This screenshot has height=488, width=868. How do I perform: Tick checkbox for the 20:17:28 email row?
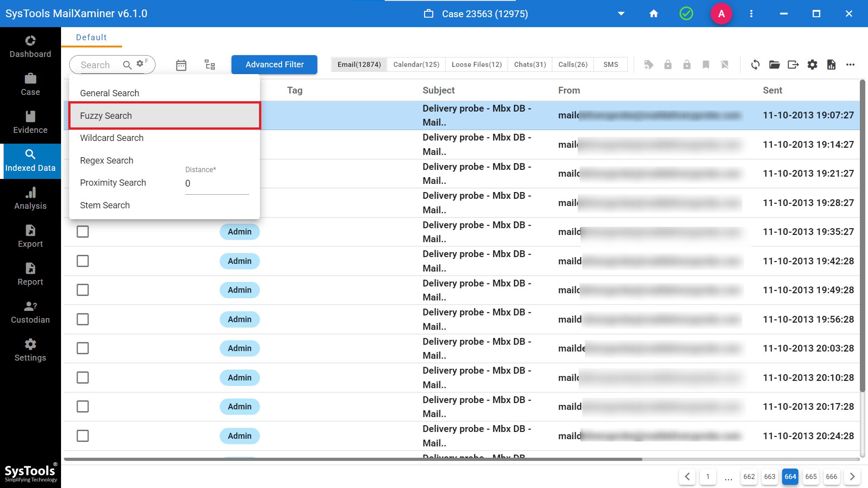tap(83, 407)
